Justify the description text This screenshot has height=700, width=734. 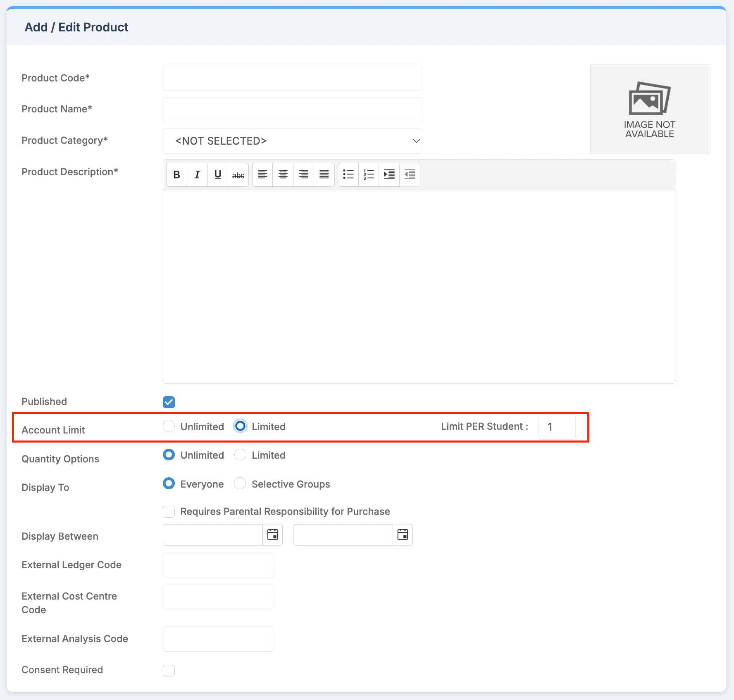(x=324, y=174)
